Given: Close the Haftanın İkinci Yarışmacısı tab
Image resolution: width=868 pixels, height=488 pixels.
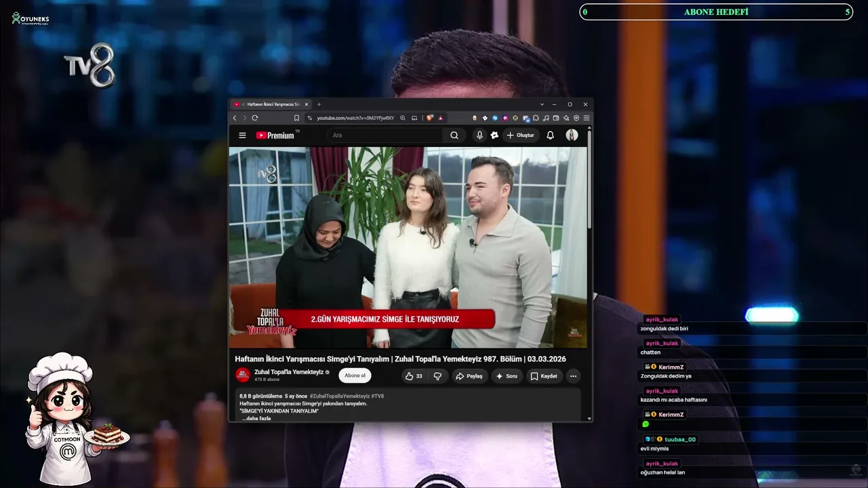Looking at the screenshot, I should (x=307, y=104).
